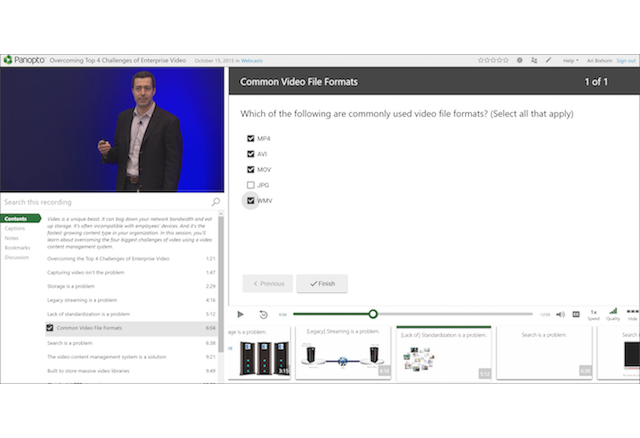The image size is (640, 438).
Task: Select Common Video File Formats quiz entry
Action: (131, 328)
